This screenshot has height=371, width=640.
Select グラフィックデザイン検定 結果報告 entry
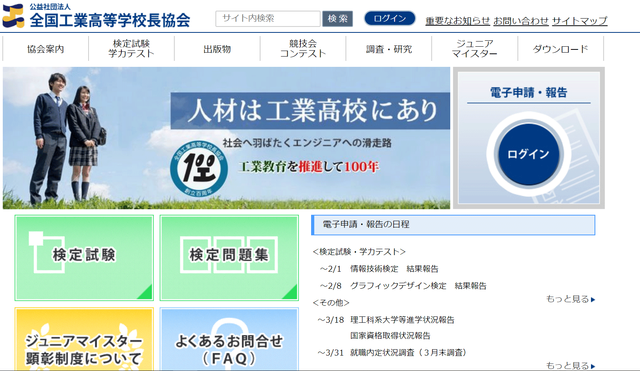[418, 286]
